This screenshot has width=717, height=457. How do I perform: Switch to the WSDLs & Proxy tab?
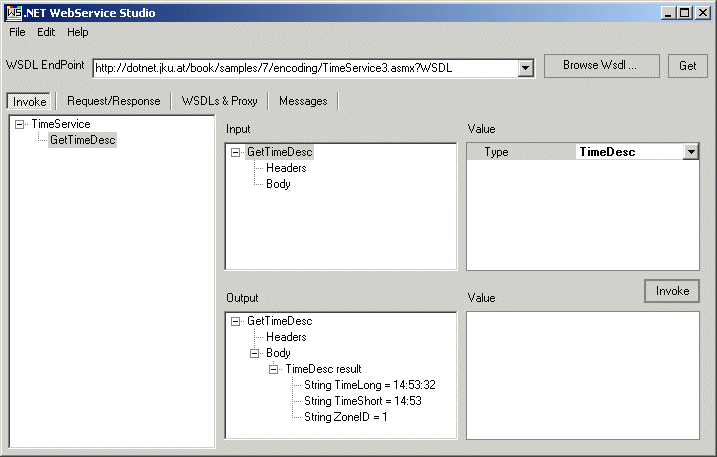(x=219, y=101)
